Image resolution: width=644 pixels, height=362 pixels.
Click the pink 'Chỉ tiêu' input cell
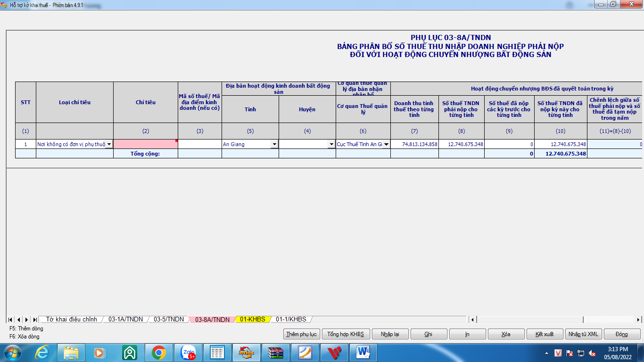pyautogui.click(x=145, y=144)
